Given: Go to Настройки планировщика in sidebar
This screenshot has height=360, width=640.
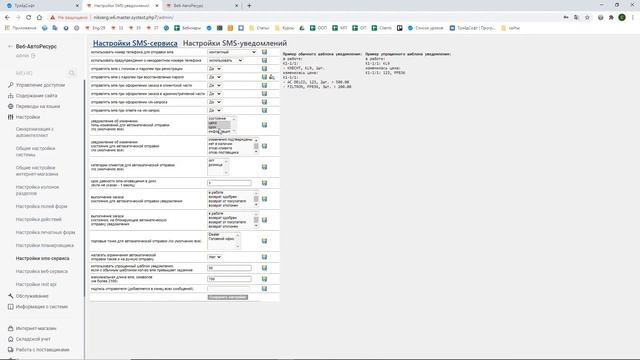Looking at the screenshot, I should click(45, 245).
